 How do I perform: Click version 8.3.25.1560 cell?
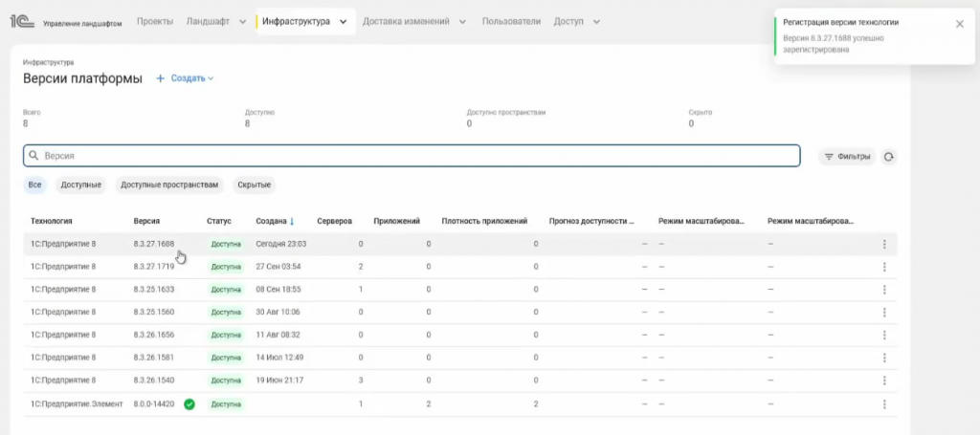click(x=154, y=312)
